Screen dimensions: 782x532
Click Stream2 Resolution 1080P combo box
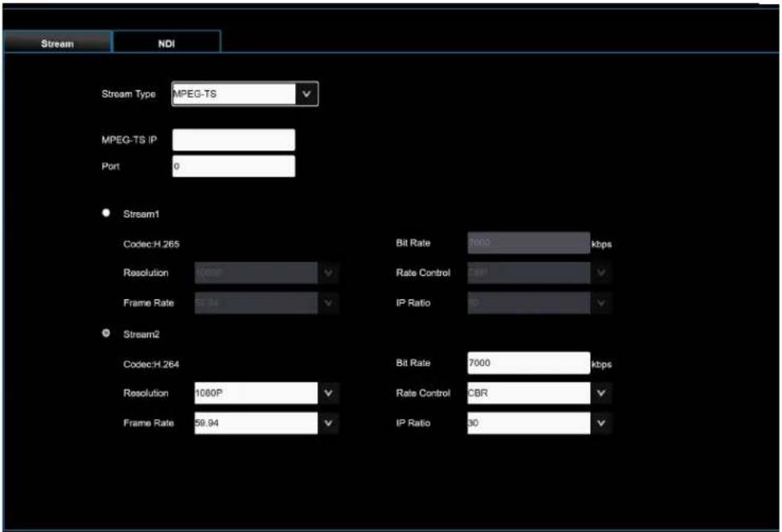point(256,393)
